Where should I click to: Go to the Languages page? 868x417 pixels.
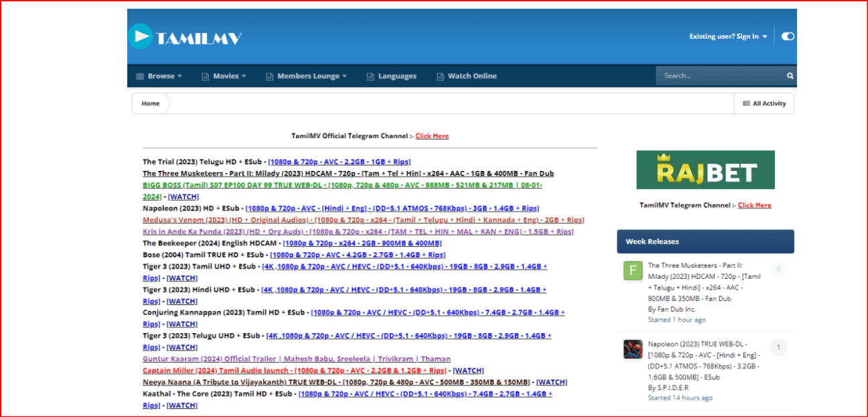[391, 76]
